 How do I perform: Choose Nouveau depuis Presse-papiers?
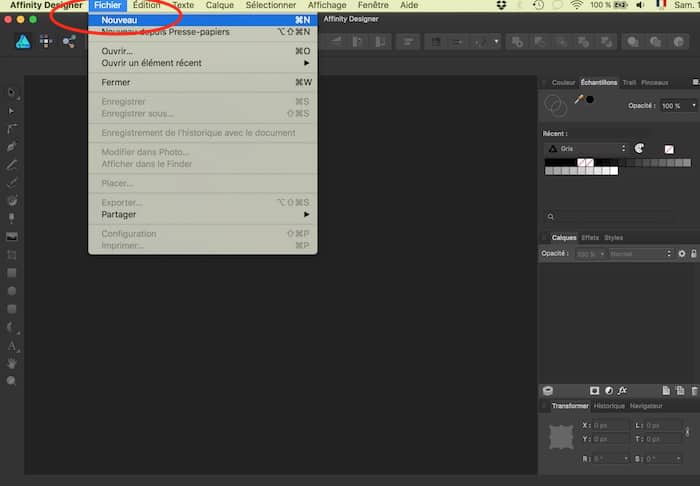[203, 32]
